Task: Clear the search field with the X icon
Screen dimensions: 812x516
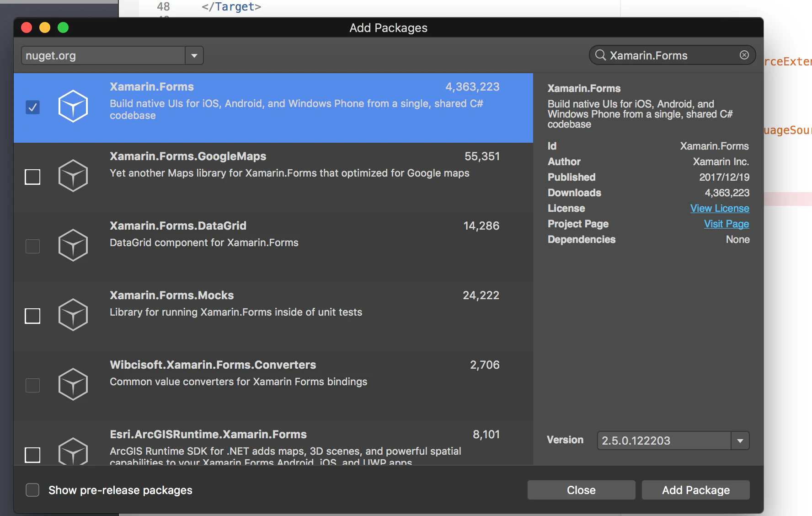Action: [744, 55]
